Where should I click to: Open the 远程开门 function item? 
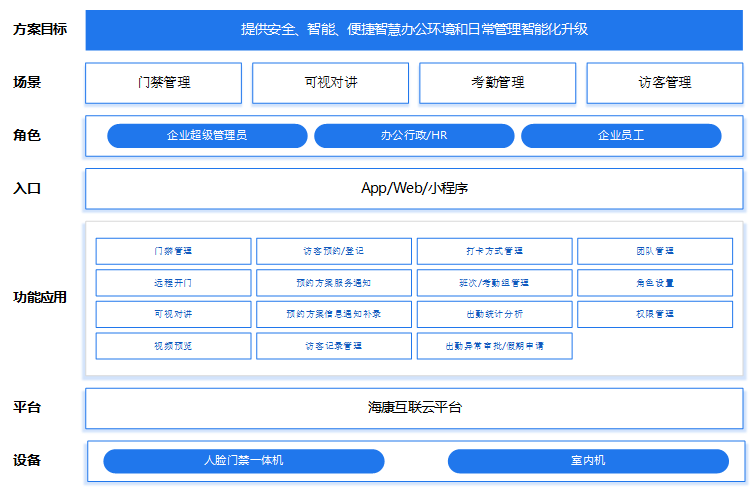click(x=173, y=283)
